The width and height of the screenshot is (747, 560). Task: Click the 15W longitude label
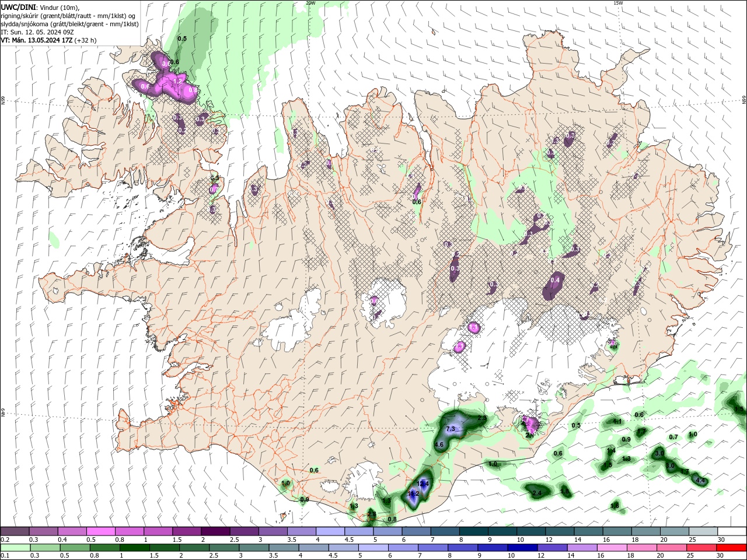(x=618, y=2)
